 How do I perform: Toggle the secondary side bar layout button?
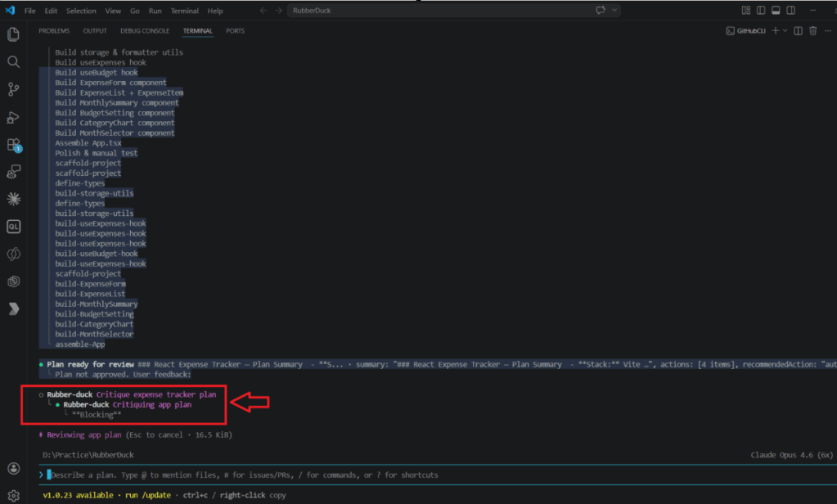pos(792,11)
